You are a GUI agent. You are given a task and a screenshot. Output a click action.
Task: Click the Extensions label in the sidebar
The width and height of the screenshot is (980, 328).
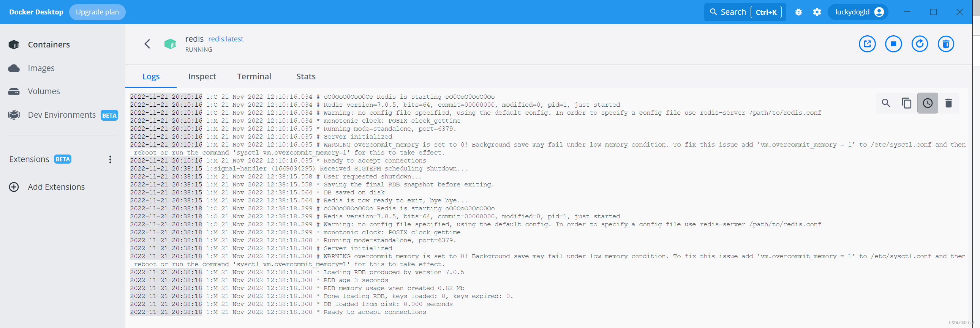[29, 159]
